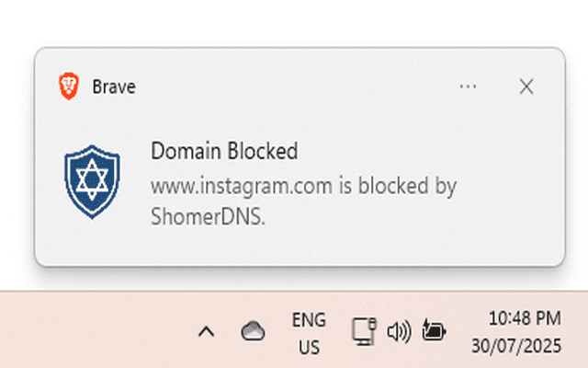The height and width of the screenshot is (368, 588).
Task: Dismiss the Brave notification with X
Action: pyautogui.click(x=526, y=86)
